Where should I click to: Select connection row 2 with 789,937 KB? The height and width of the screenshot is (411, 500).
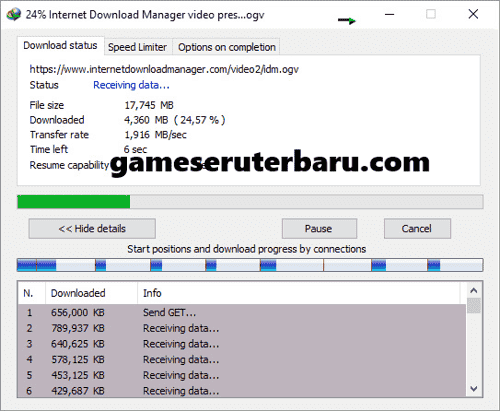point(242,328)
